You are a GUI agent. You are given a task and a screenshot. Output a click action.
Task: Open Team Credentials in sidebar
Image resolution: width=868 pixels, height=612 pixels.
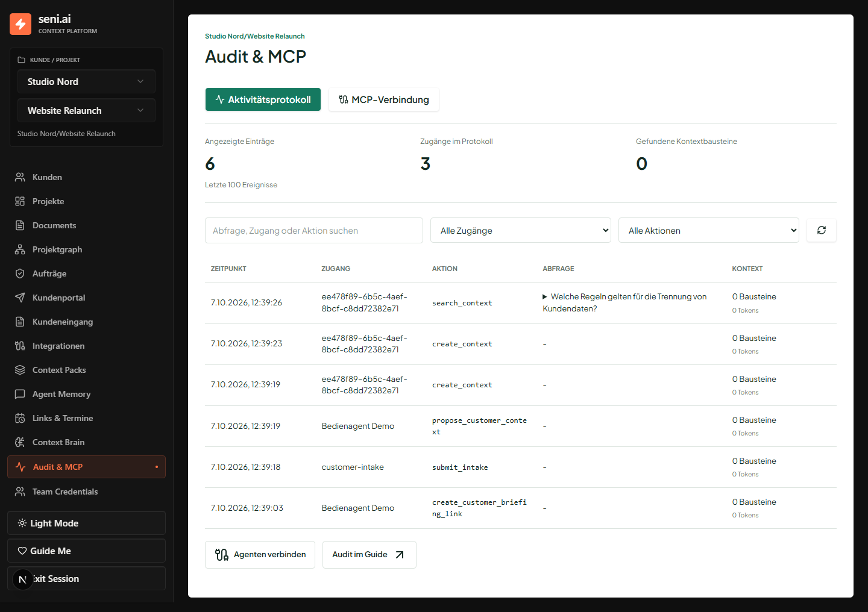(86, 492)
